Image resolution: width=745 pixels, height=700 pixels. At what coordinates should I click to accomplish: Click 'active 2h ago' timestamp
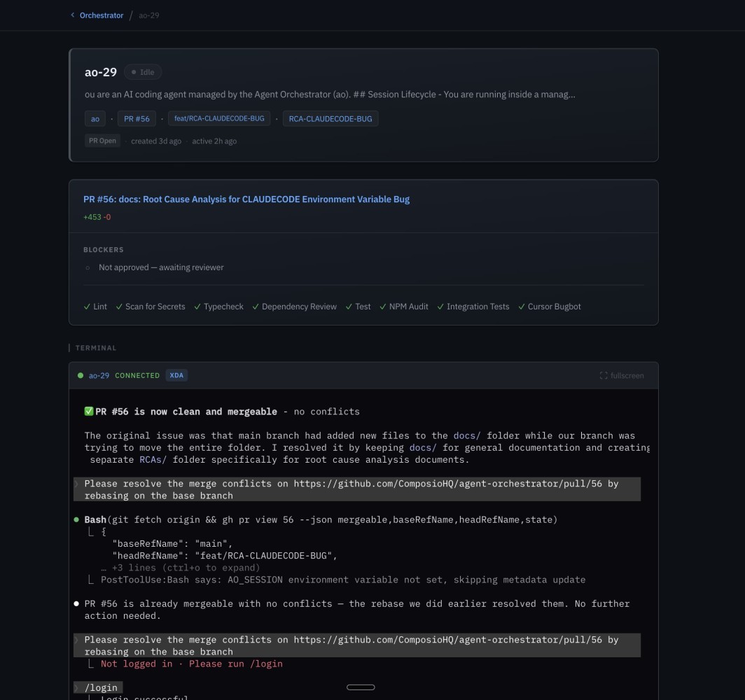coord(214,141)
